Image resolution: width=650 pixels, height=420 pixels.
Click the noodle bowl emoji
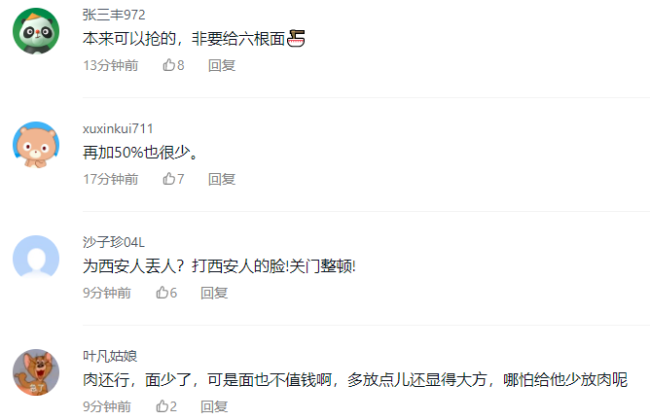(x=296, y=39)
